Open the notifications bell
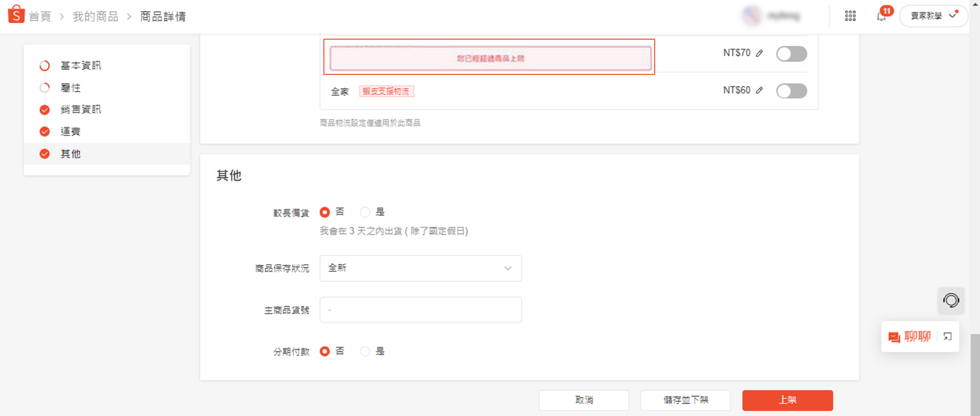 [881, 16]
